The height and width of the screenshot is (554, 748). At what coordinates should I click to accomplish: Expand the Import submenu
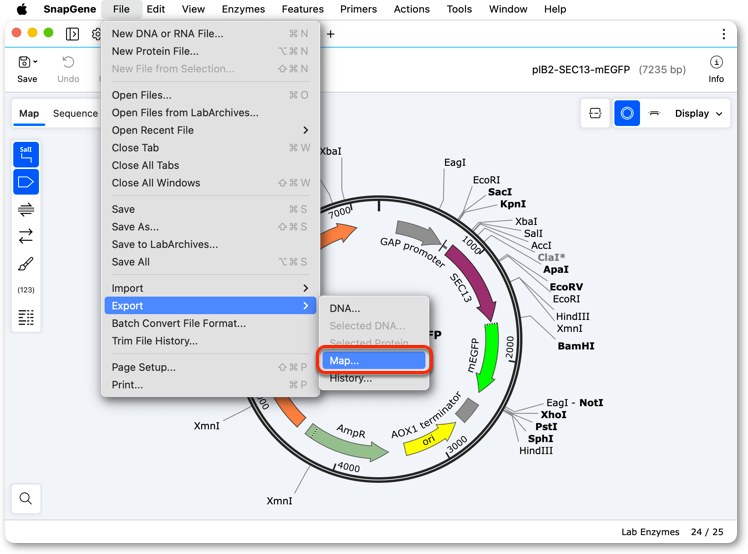pyautogui.click(x=210, y=288)
